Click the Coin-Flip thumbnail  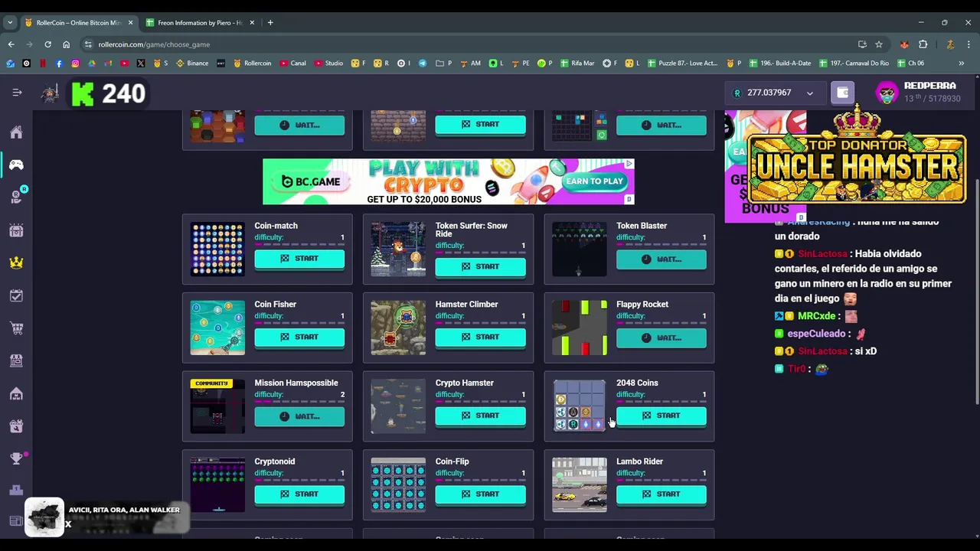[x=398, y=485]
